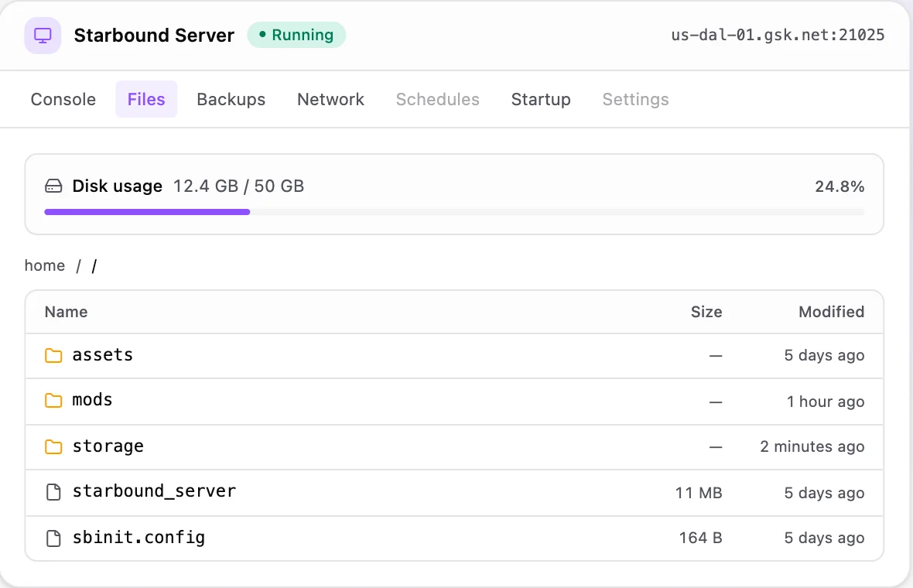Click starbound_server row's 5 days ago
Viewport: 913px width, 588px height.
(824, 493)
